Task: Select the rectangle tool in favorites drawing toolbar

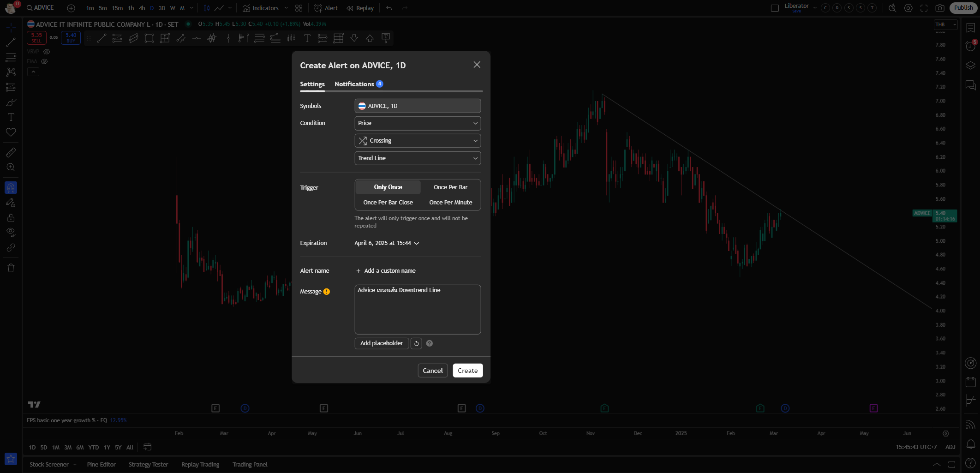Action: point(149,38)
